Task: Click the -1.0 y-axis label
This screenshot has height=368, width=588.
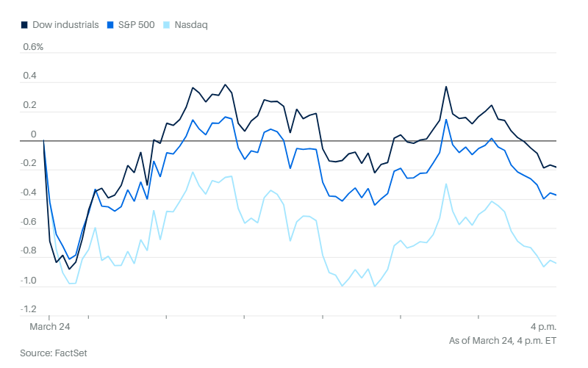Action: [x=28, y=281]
